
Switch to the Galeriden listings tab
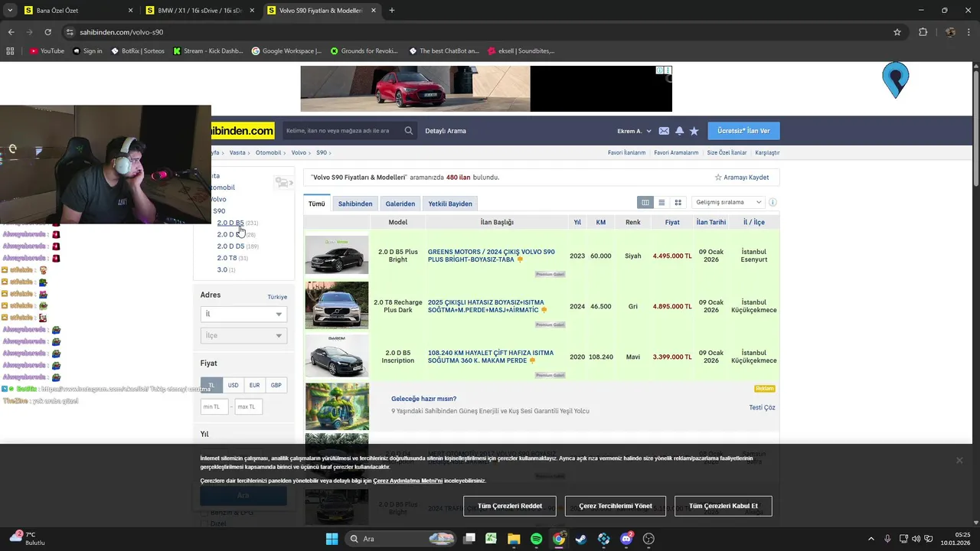coord(400,204)
